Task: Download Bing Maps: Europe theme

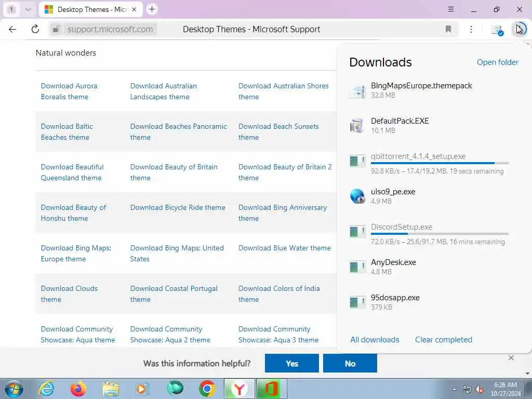Action: [76, 253]
